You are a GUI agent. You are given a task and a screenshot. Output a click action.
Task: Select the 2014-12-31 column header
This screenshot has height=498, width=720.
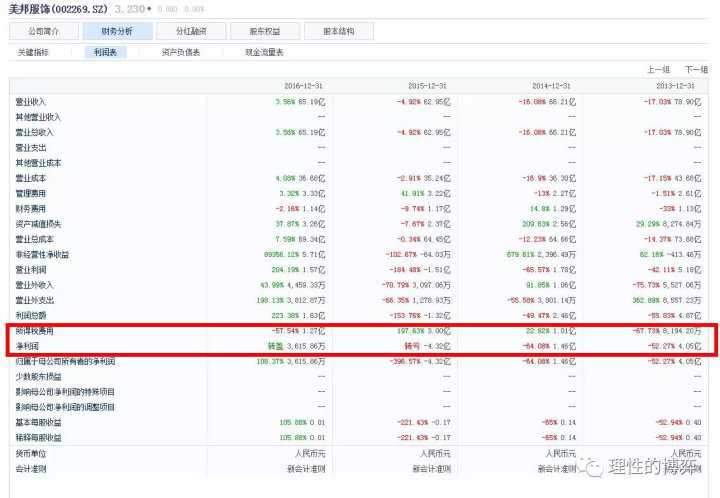pyautogui.click(x=551, y=86)
